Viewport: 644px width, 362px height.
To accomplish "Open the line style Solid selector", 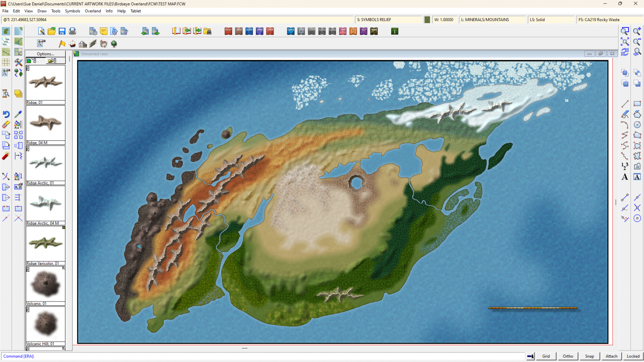I will 550,20.
